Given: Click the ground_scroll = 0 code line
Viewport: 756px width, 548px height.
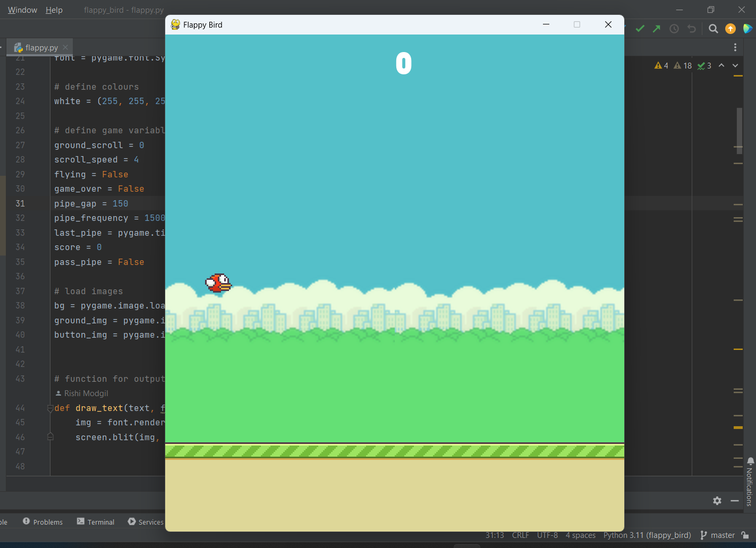Looking at the screenshot, I should [99, 145].
